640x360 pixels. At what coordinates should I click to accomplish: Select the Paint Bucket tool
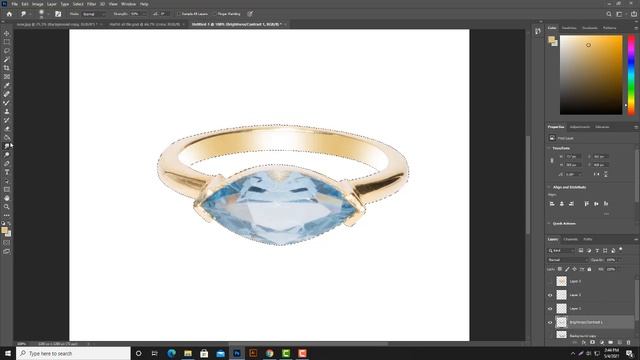7,137
